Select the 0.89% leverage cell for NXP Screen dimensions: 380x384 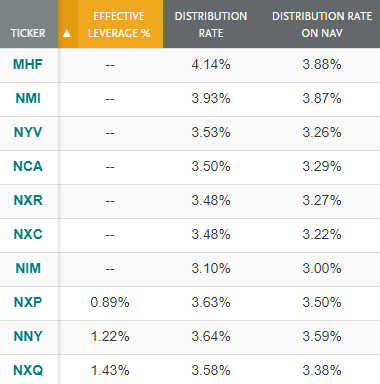[x=110, y=302]
